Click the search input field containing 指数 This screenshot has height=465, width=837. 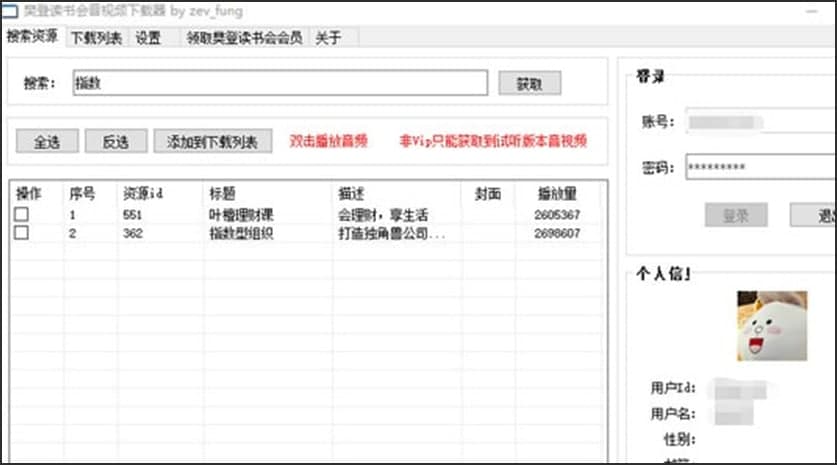tap(280, 83)
